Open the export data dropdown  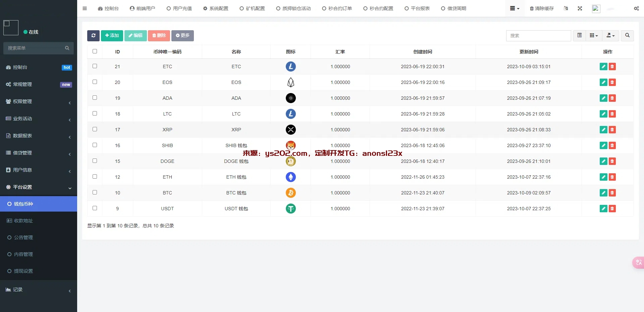pos(610,36)
